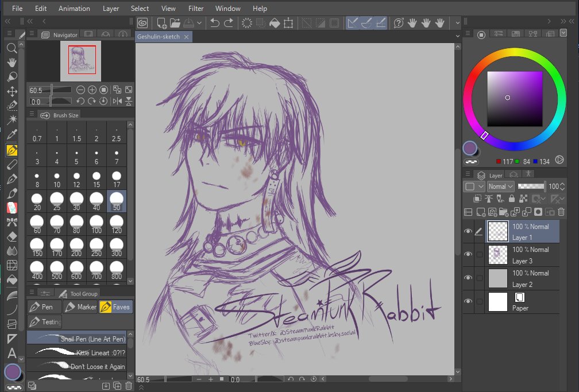Open the Layer panel menu icon
This screenshot has width=579, height=392.
(468, 174)
